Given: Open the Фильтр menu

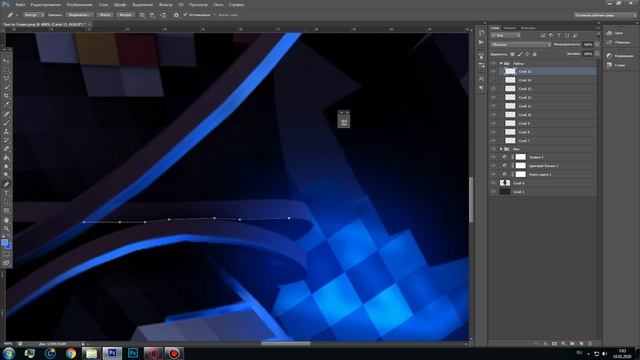Looking at the screenshot, I should tap(165, 4).
